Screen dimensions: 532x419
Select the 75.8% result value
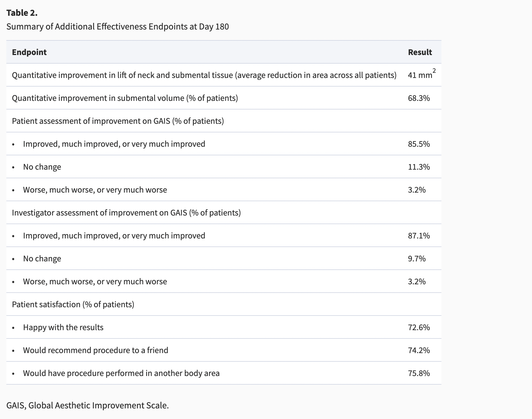419,373
